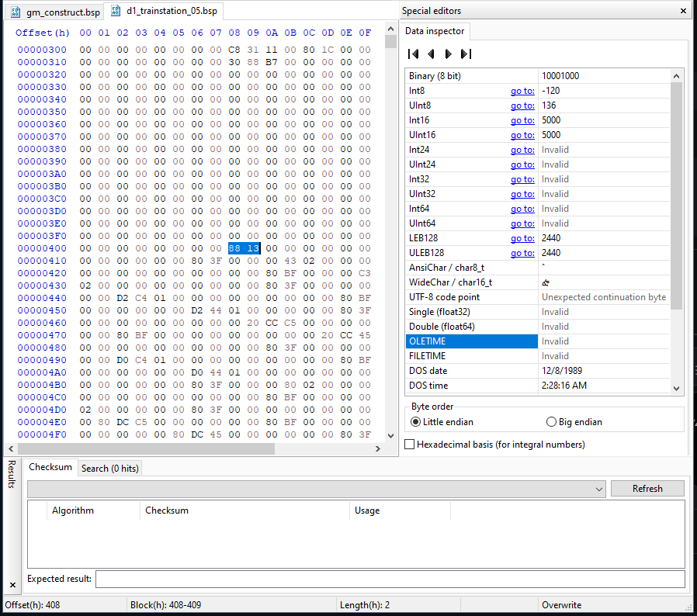The width and height of the screenshot is (697, 616).
Task: Step forward with the next-value arrow
Action: click(x=449, y=54)
